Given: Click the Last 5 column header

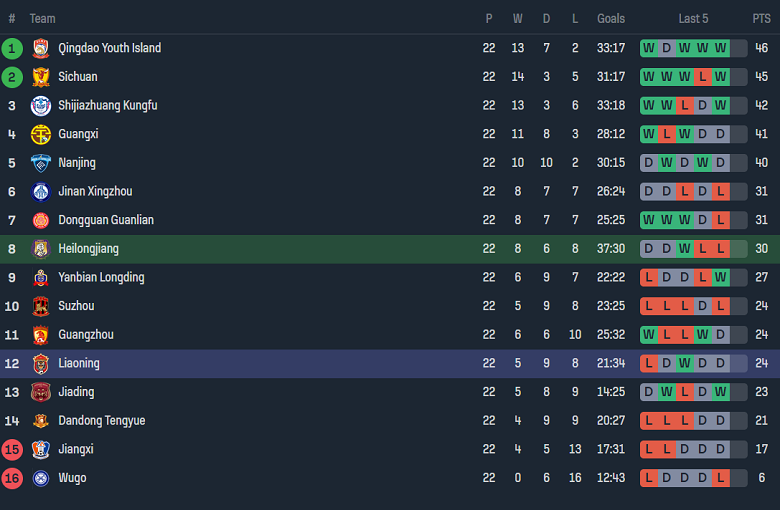Looking at the screenshot, I should [x=693, y=19].
